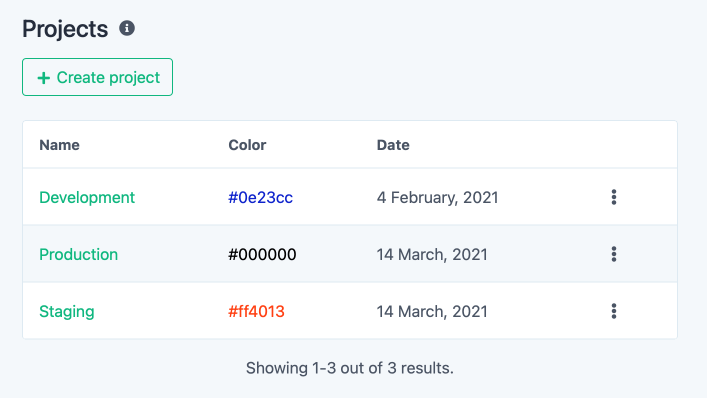This screenshot has width=707, height=398.
Task: Click the 4 February, 2021 date cell
Action: (437, 197)
